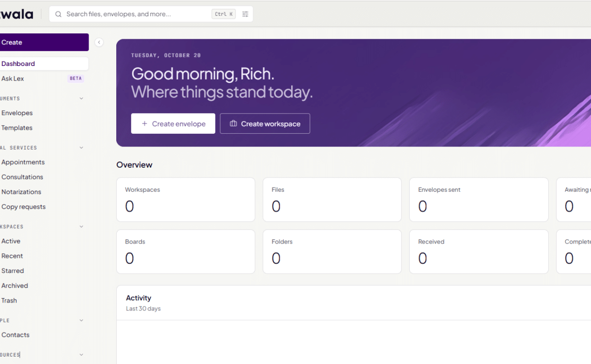Collapse the Documents section chevron

point(81,98)
